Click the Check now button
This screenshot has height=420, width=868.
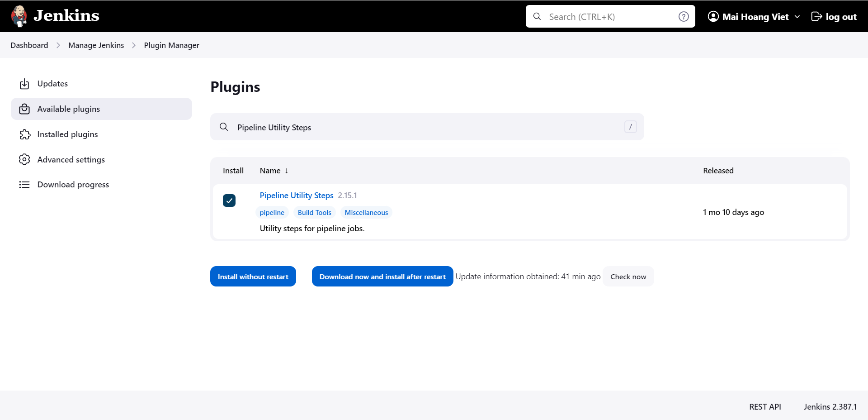tap(628, 277)
